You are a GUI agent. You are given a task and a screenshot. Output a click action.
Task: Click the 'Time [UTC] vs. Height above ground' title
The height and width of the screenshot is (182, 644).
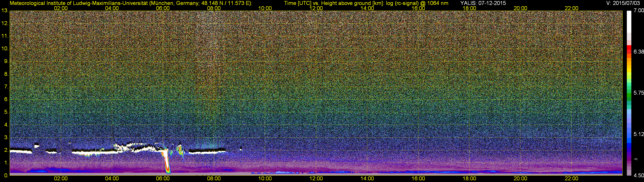(x=366, y=3)
